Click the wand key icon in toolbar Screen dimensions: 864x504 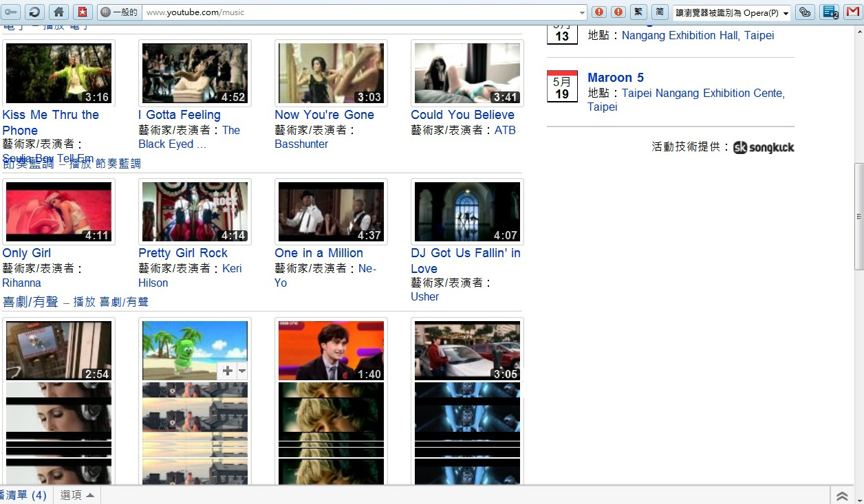tap(10, 12)
